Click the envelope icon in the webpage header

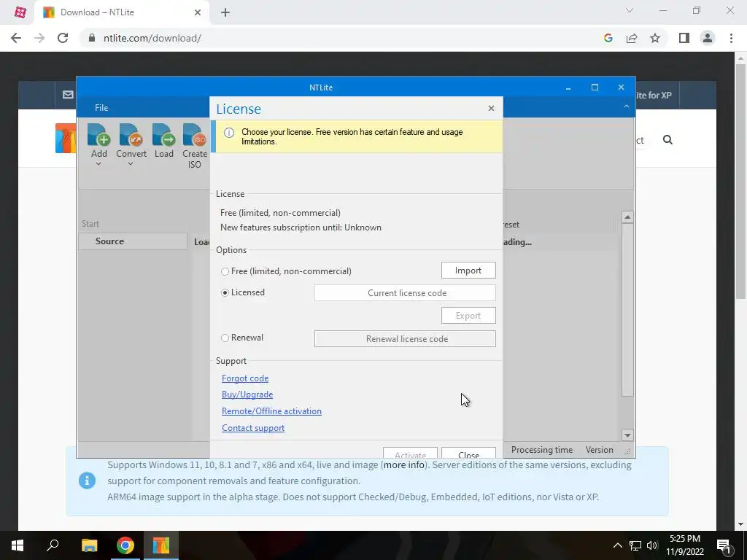pos(68,95)
